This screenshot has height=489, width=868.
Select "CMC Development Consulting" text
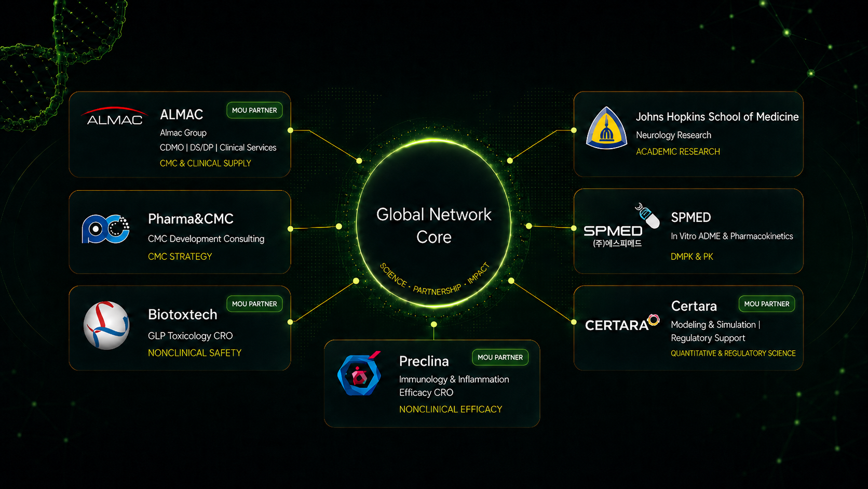pyautogui.click(x=206, y=239)
